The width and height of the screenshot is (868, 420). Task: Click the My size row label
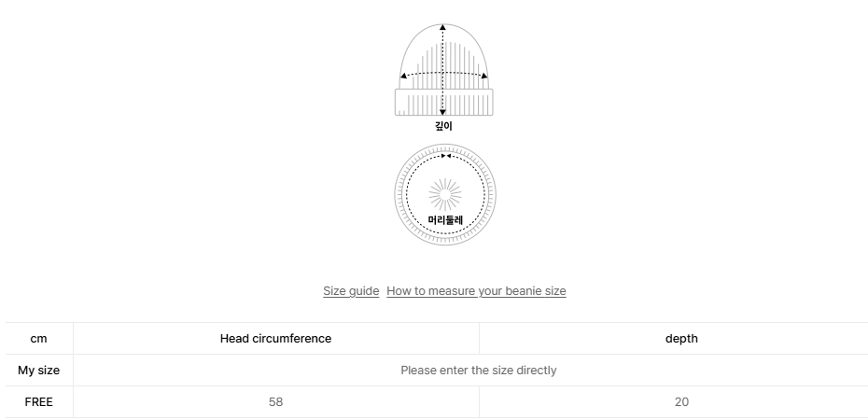click(38, 371)
